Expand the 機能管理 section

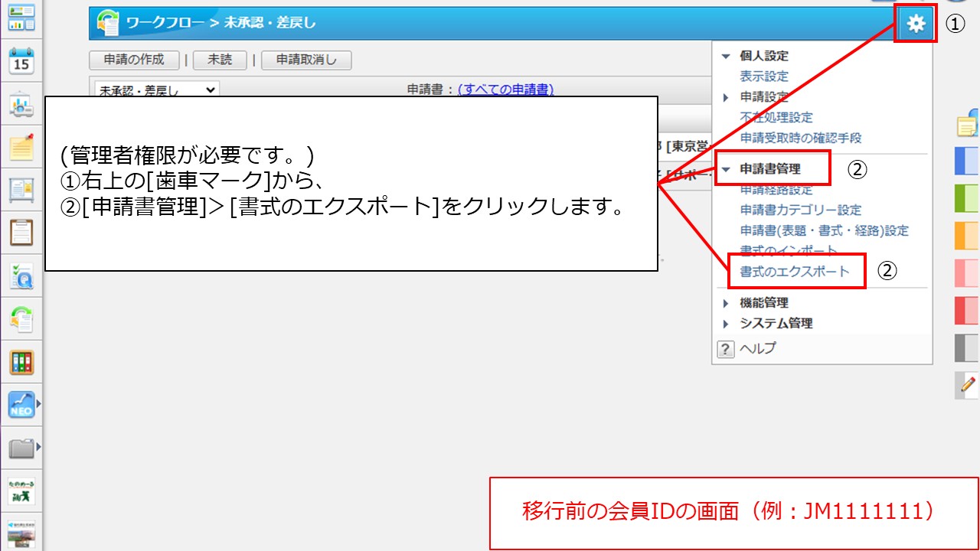(x=726, y=303)
